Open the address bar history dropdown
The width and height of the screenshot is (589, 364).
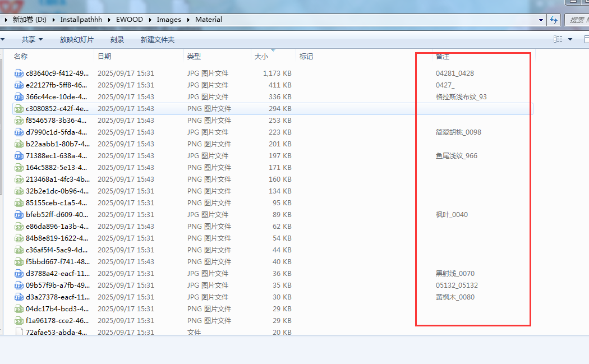(x=541, y=20)
